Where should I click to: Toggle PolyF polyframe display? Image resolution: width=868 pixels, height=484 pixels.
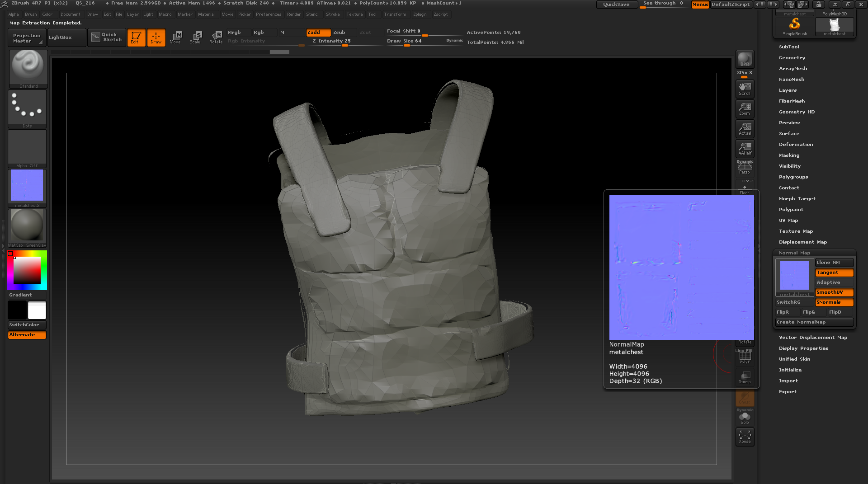[745, 357]
